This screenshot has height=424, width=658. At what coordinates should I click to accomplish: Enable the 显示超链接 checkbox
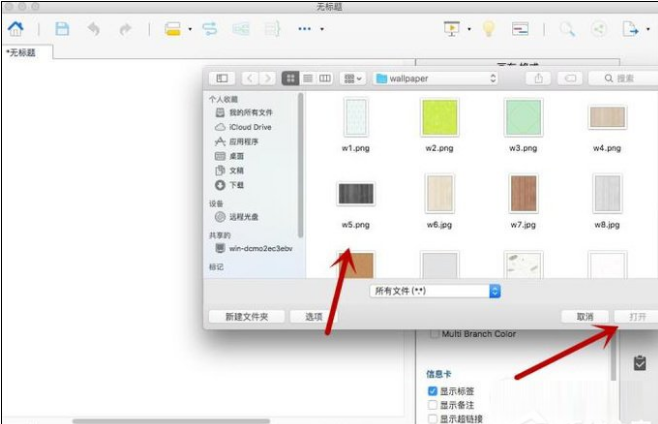point(432,419)
